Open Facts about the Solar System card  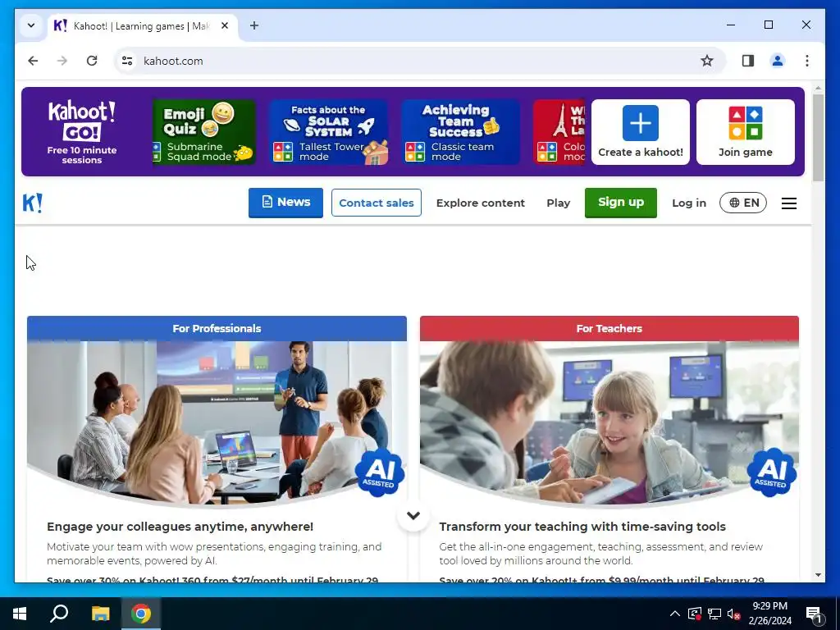329,132
